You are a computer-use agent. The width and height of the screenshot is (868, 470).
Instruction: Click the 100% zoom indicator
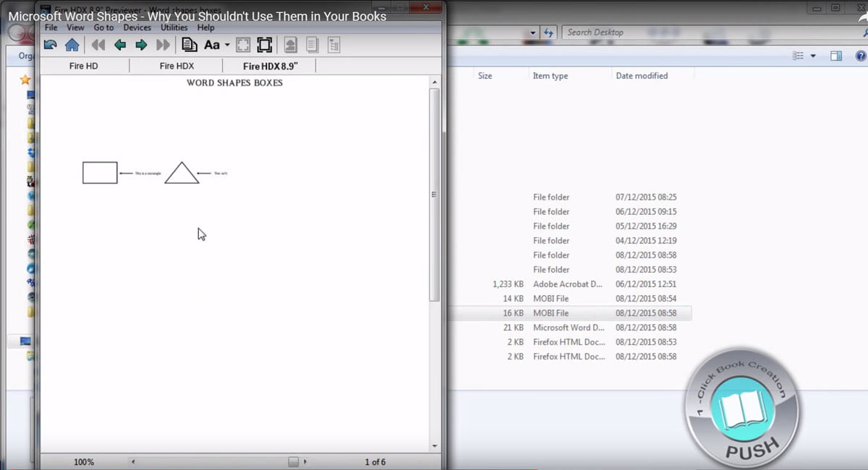[x=84, y=461]
